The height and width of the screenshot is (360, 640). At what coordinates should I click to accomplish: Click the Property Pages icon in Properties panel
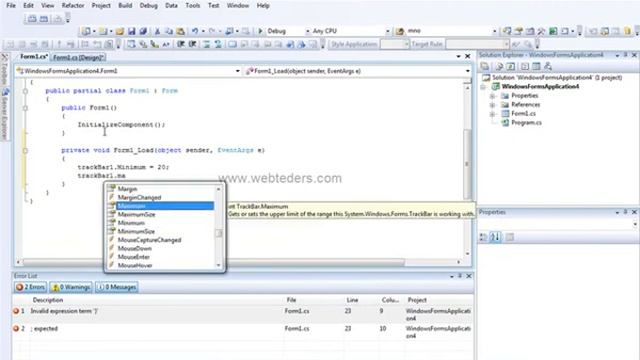point(510,237)
